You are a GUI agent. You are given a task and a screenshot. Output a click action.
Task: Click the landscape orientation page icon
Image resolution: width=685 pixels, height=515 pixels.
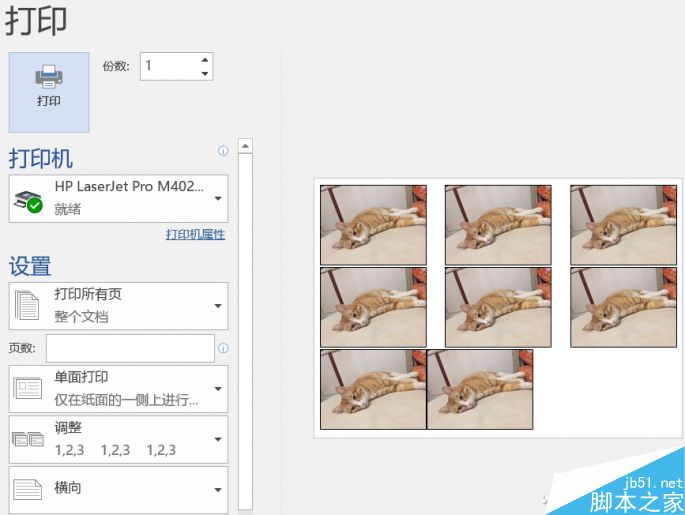(28, 489)
